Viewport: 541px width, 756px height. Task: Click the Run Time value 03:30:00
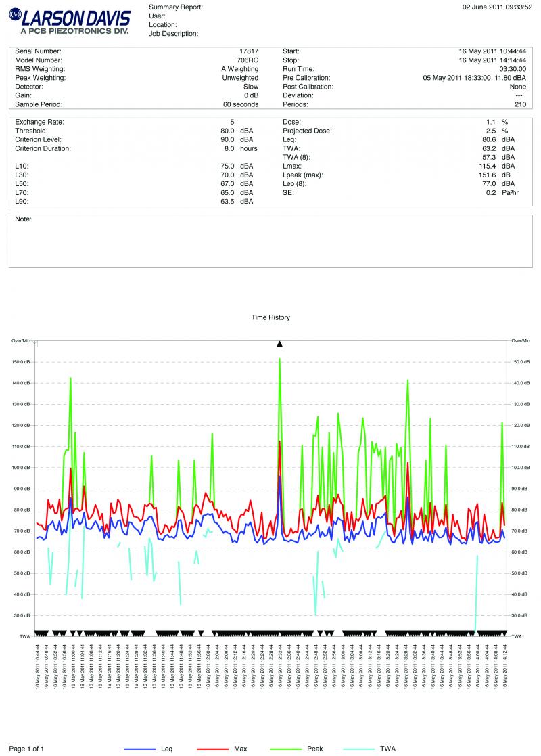coord(513,69)
